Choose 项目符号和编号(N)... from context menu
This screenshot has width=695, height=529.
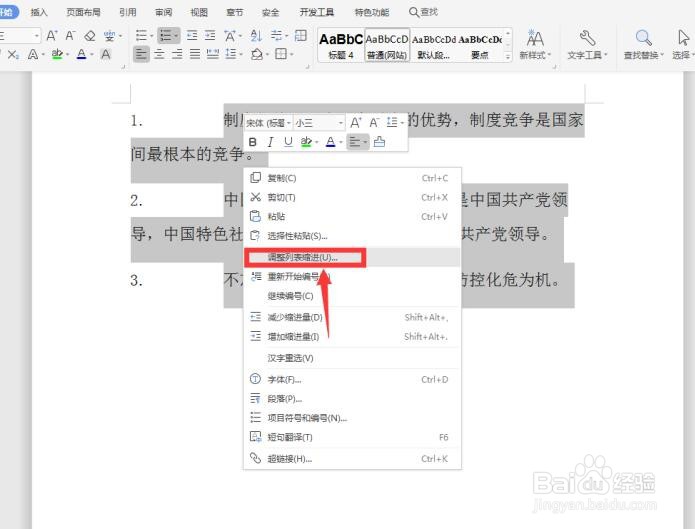click(x=352, y=418)
